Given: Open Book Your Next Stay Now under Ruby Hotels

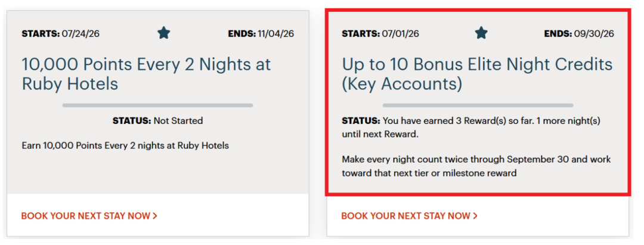Looking at the screenshot, I should (x=89, y=216).
